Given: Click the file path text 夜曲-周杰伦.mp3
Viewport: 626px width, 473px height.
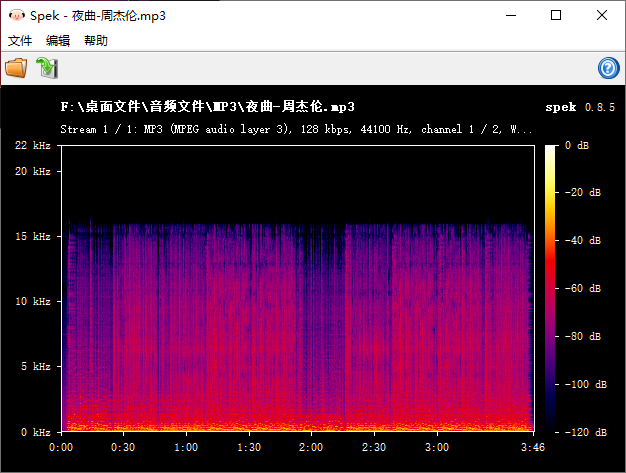Looking at the screenshot, I should 300,107.
